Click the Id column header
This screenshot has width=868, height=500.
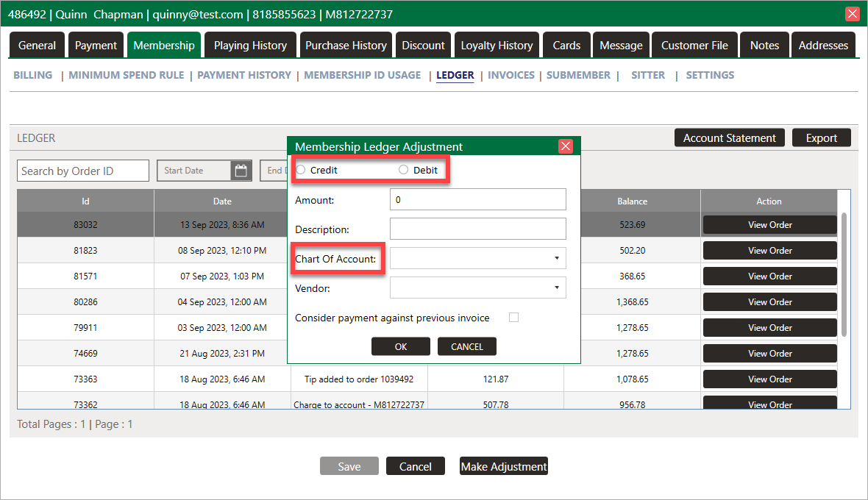(x=85, y=201)
